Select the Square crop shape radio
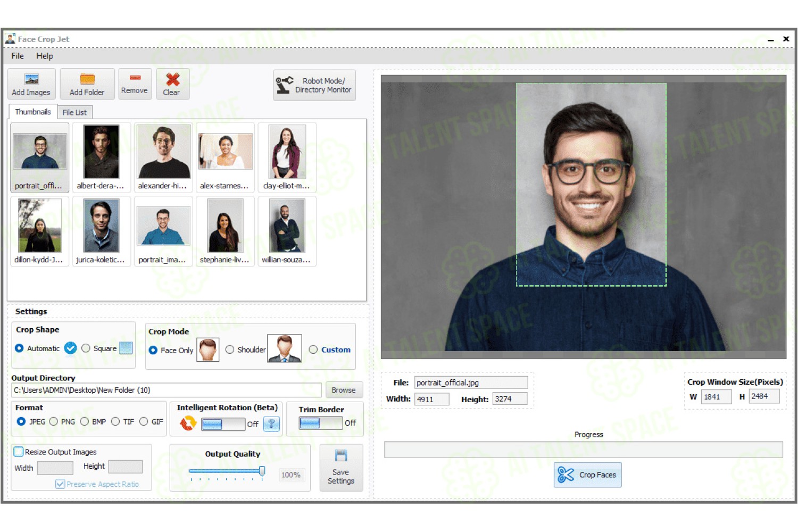Viewport: 798px width, 532px height. (x=86, y=348)
